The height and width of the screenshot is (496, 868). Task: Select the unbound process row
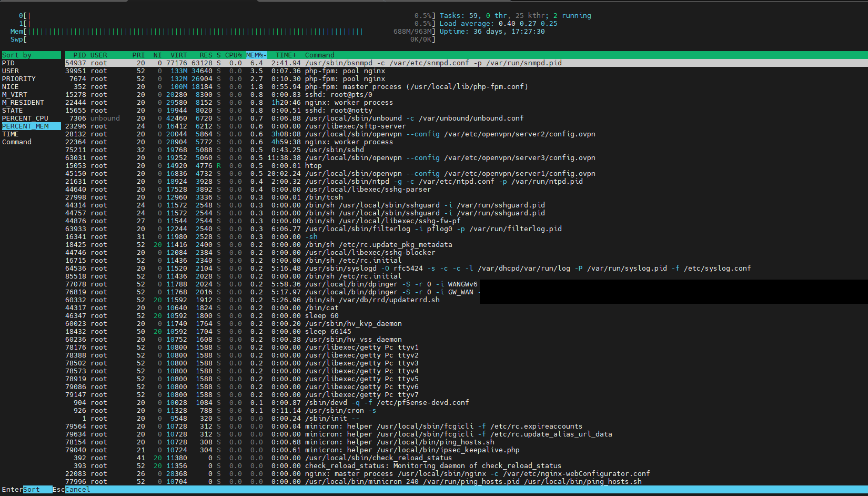(466, 118)
